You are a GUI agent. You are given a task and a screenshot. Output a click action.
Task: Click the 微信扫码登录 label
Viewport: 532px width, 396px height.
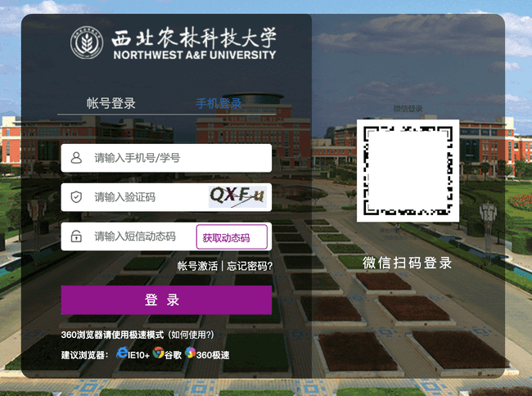tap(407, 263)
